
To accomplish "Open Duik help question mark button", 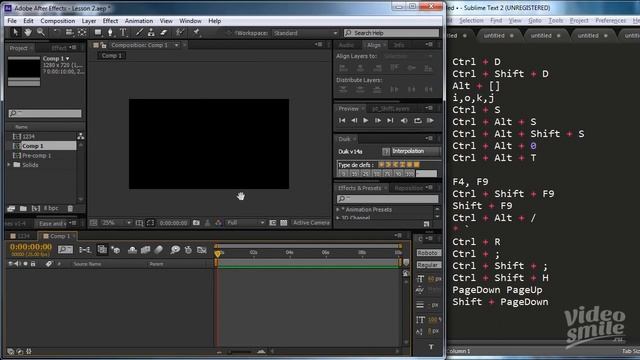I will (386, 151).
